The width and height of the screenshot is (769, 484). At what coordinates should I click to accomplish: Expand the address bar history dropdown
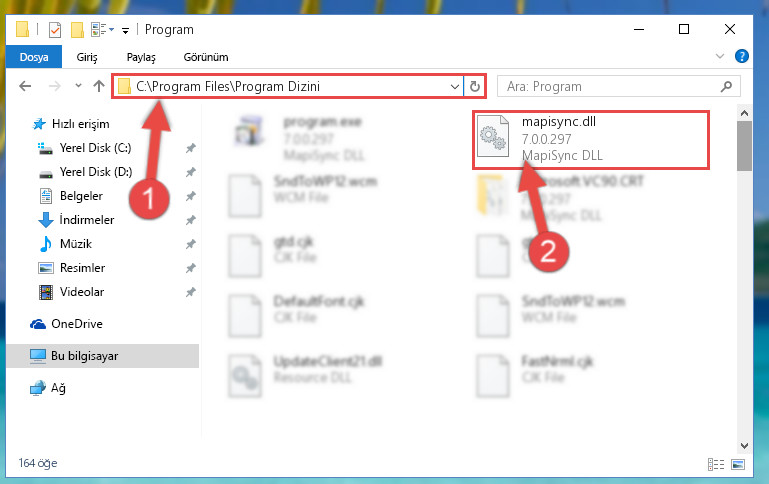tap(455, 87)
